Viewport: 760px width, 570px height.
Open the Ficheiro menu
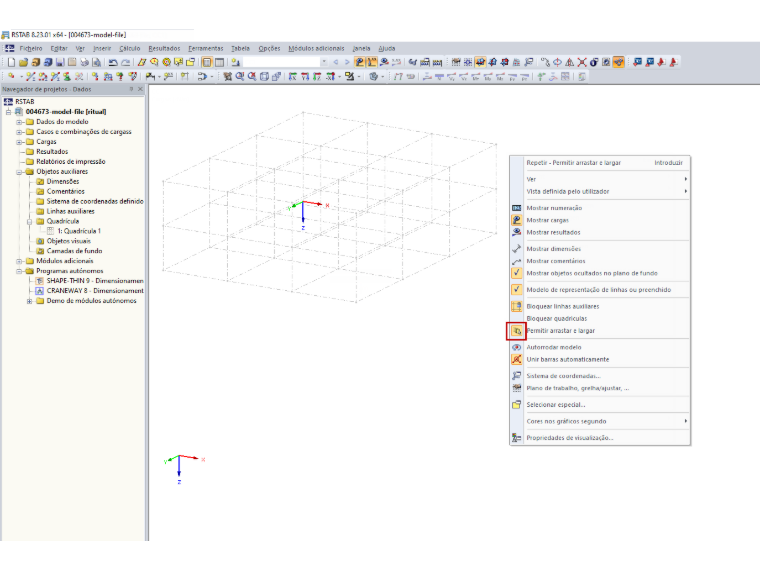(x=31, y=48)
